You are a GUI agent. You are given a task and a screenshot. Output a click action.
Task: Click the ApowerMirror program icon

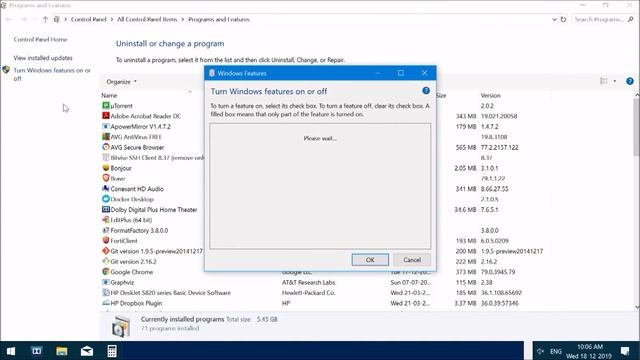tap(106, 126)
